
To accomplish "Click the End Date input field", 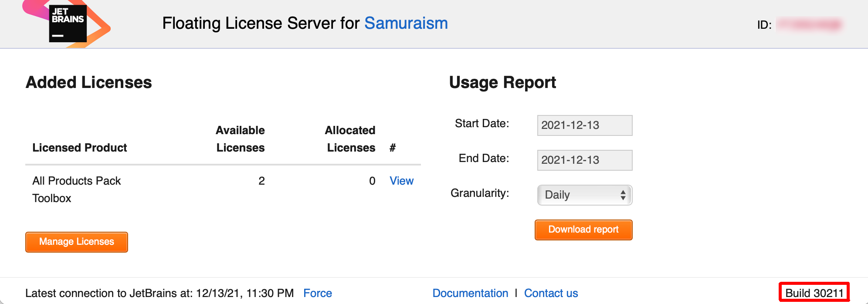I will [585, 160].
